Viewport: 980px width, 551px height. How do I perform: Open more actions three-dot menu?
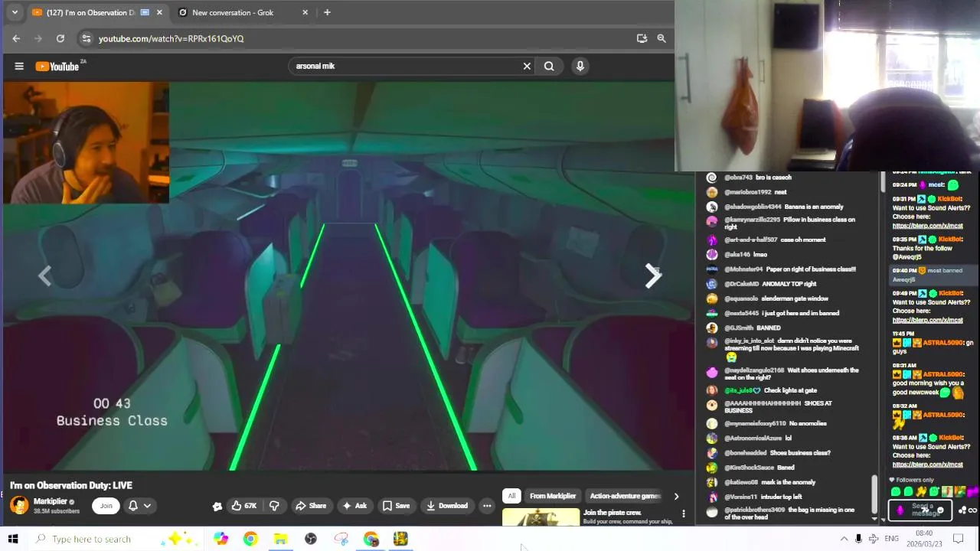pyautogui.click(x=487, y=506)
